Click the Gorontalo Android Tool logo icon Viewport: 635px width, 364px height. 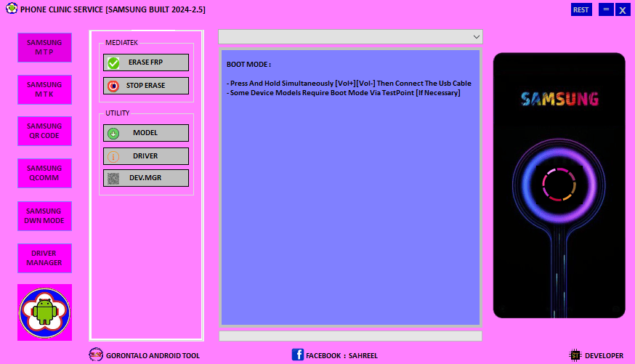tap(96, 355)
